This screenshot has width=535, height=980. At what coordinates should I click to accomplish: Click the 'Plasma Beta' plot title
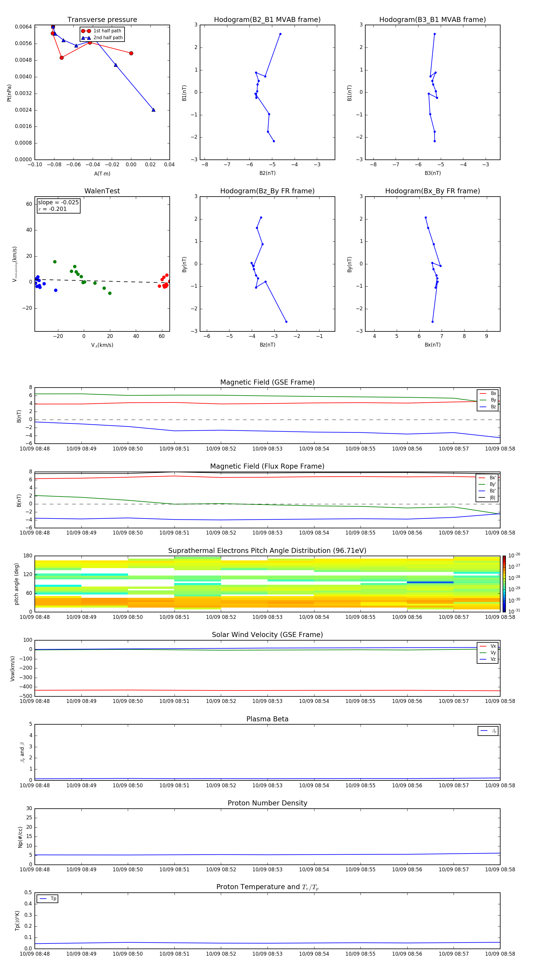[267, 719]
